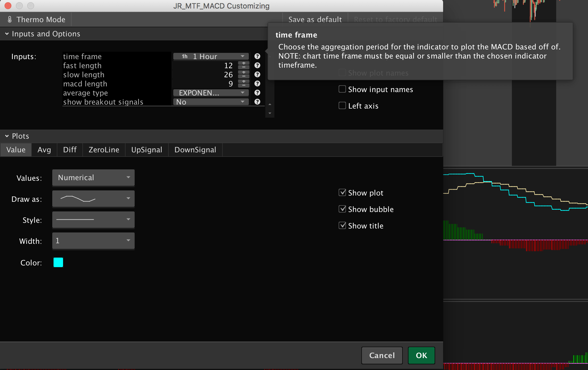Image resolution: width=588 pixels, height=370 pixels.
Task: Enable the Show input names checkbox
Action: [x=342, y=89]
